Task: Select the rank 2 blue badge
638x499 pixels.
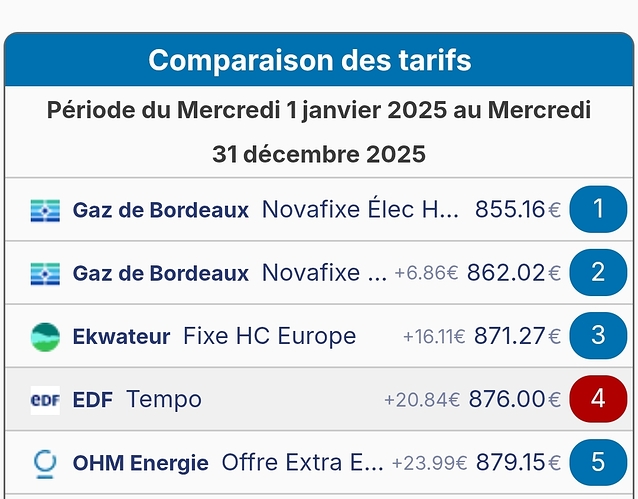Action: pos(598,272)
